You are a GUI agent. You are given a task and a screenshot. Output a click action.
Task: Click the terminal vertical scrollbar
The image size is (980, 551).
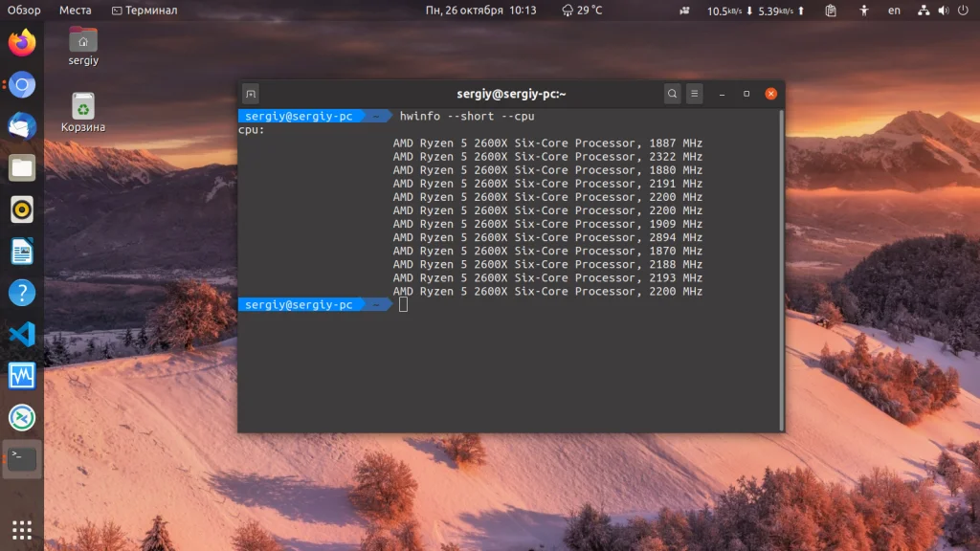(781, 270)
